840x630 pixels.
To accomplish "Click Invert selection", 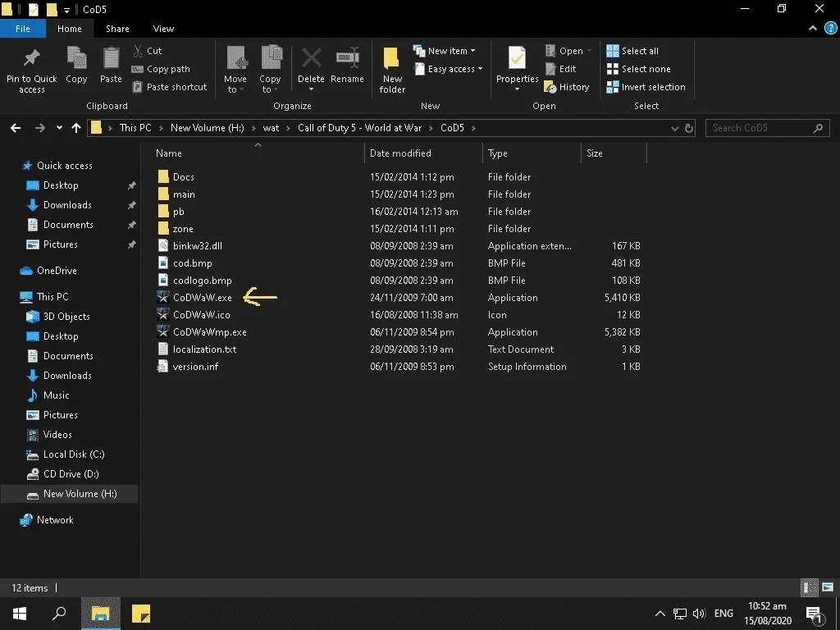I will tap(646, 87).
